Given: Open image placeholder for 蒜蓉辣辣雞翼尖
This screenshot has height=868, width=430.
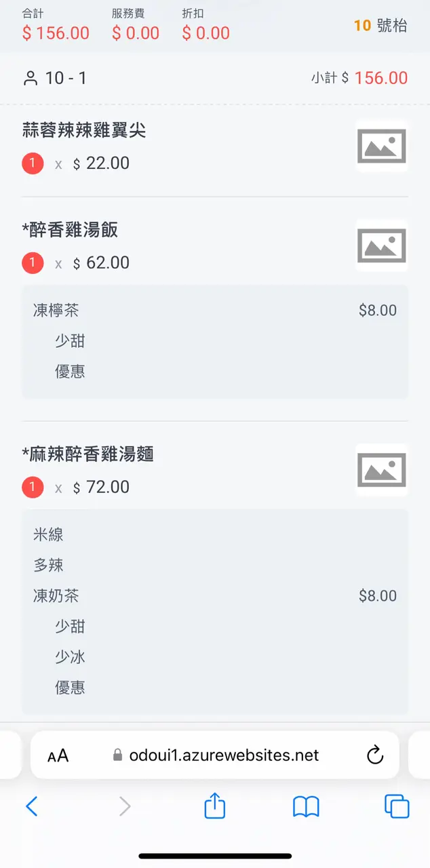Looking at the screenshot, I should pyautogui.click(x=381, y=146).
